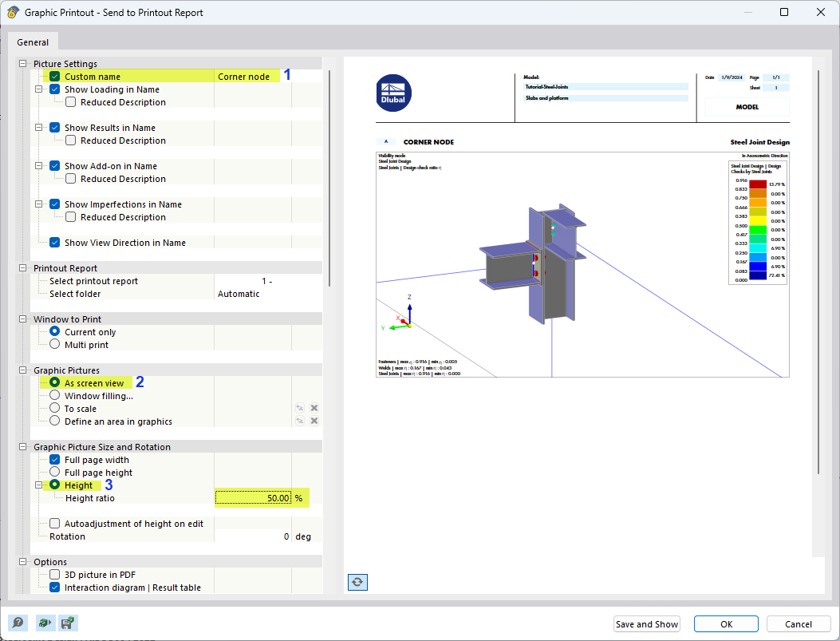
Task: Toggle Interaction diagram | Result table checkbox
Action: tap(54, 588)
